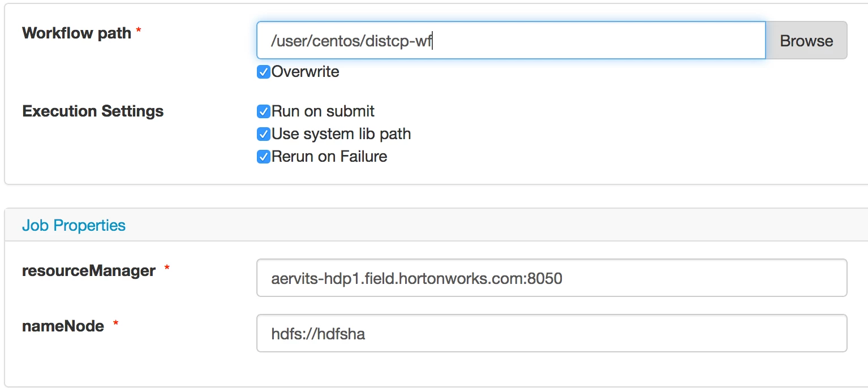Focus the Workflow path input field
Screen dimensions: 868x388
tap(511, 40)
